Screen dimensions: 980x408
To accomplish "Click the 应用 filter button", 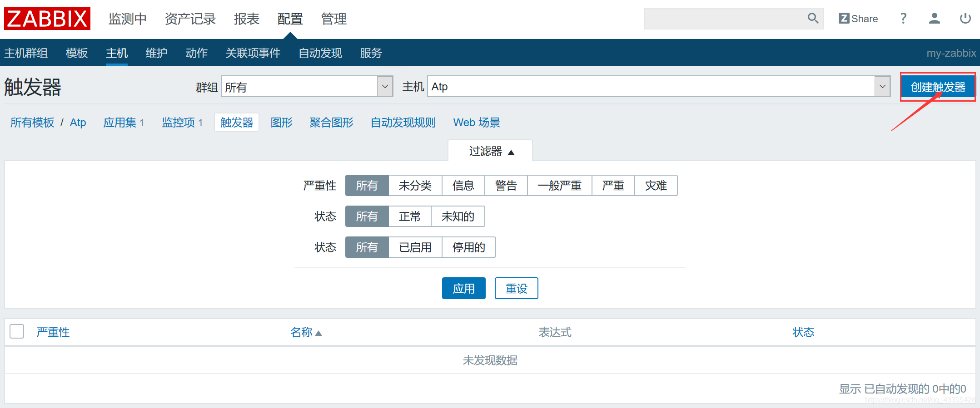I will (x=464, y=288).
